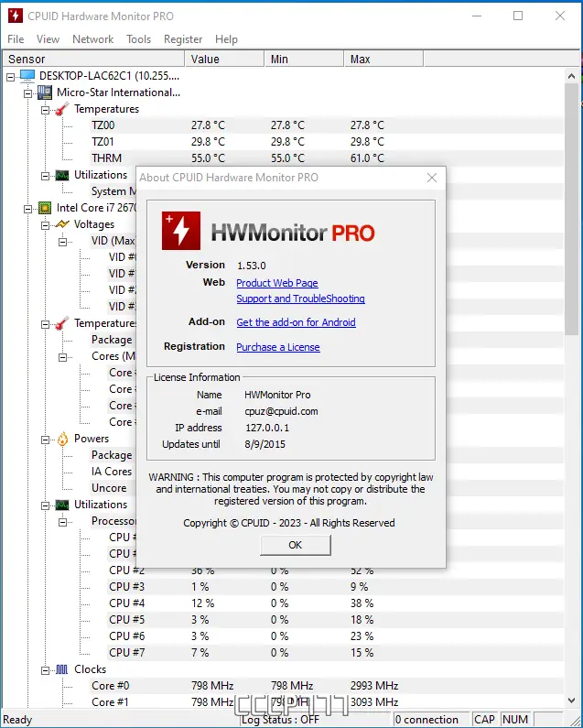Open the Register menu
Viewport: 583px width, 728px height.
click(x=183, y=39)
